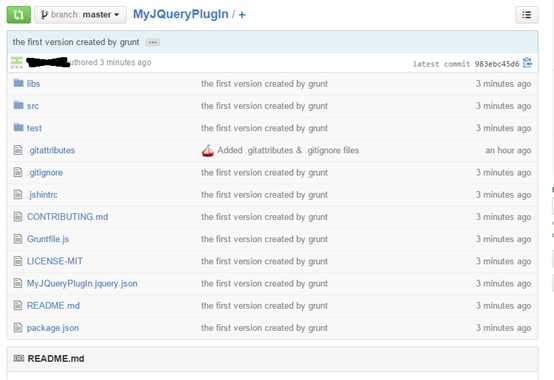Screen dimensions: 554x380
Task: Click the package.json file icon
Action: point(18,328)
